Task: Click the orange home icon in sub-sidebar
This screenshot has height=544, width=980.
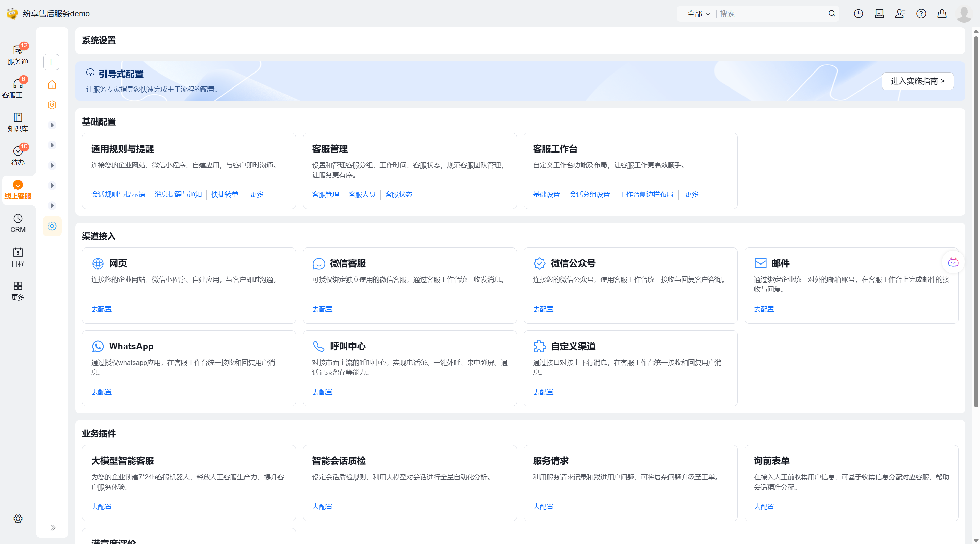Action: [52, 84]
